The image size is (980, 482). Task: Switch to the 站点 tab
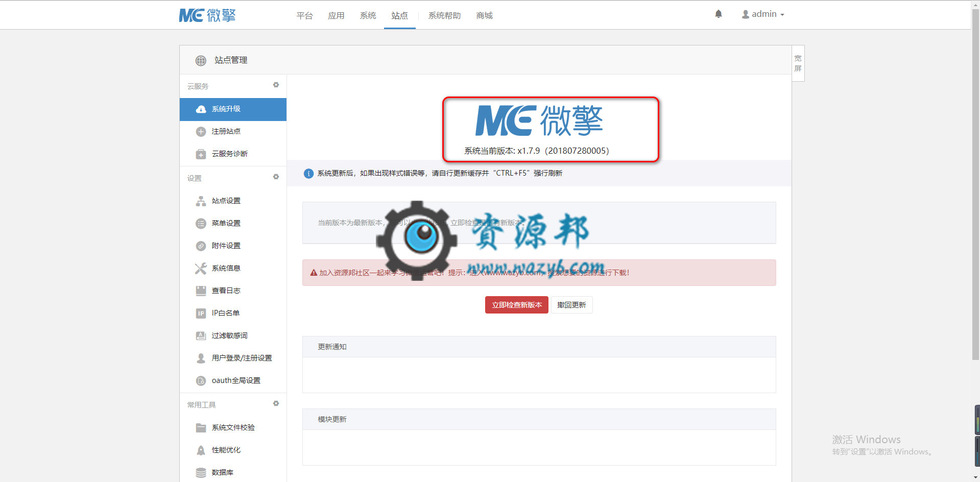pyautogui.click(x=400, y=16)
